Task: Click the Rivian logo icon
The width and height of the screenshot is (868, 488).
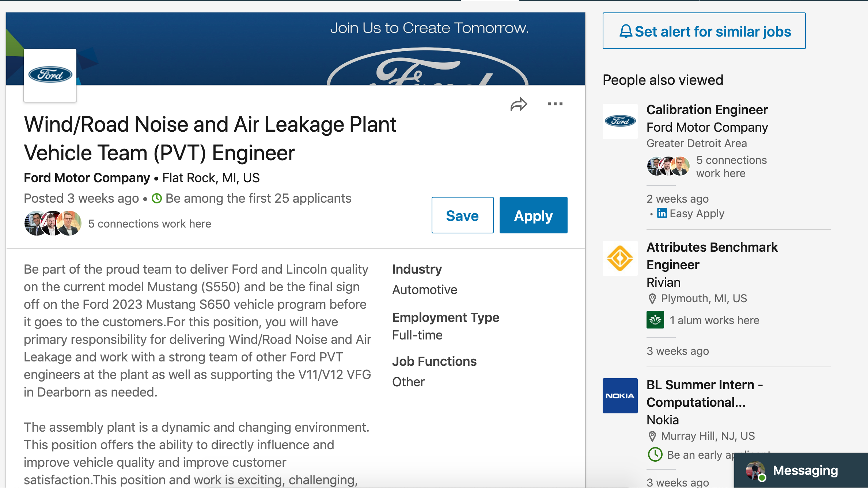Action: click(x=620, y=258)
